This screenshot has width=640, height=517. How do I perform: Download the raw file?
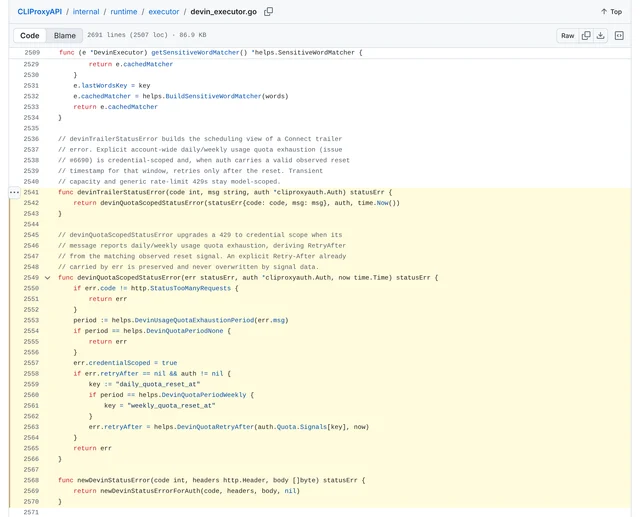(600, 36)
